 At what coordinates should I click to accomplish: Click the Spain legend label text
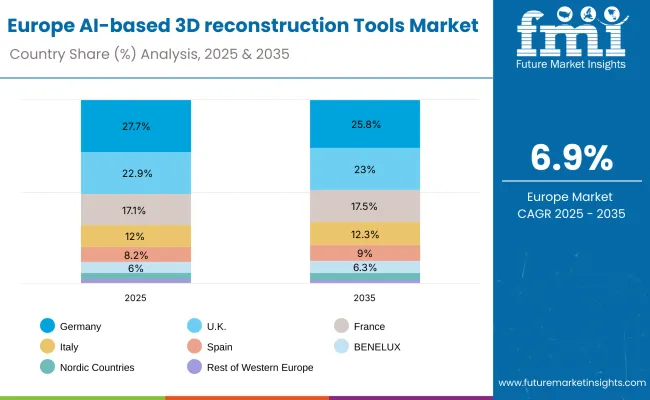219,347
